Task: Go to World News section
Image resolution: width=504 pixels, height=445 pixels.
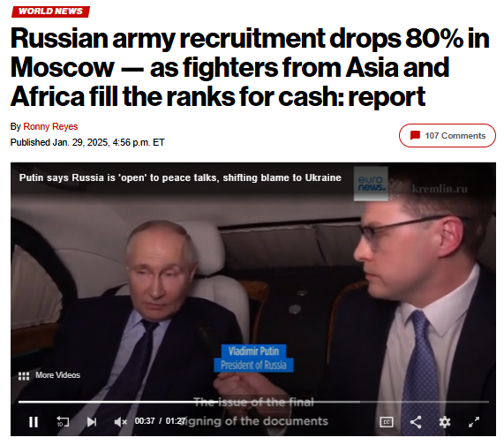Action: click(50, 11)
